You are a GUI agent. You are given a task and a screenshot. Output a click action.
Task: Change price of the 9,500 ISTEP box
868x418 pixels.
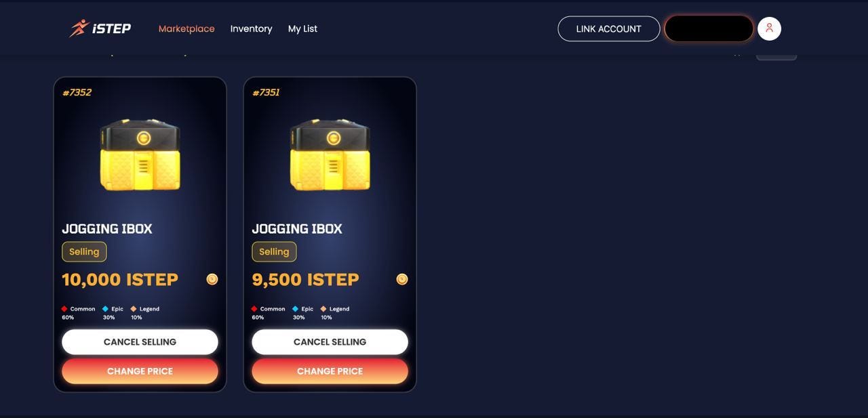(x=330, y=371)
